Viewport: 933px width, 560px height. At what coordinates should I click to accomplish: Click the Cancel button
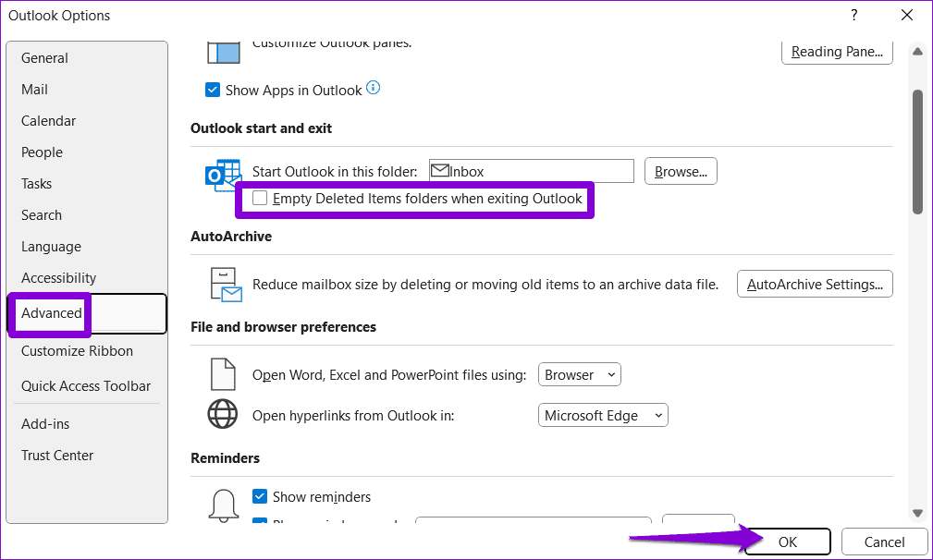click(x=884, y=542)
